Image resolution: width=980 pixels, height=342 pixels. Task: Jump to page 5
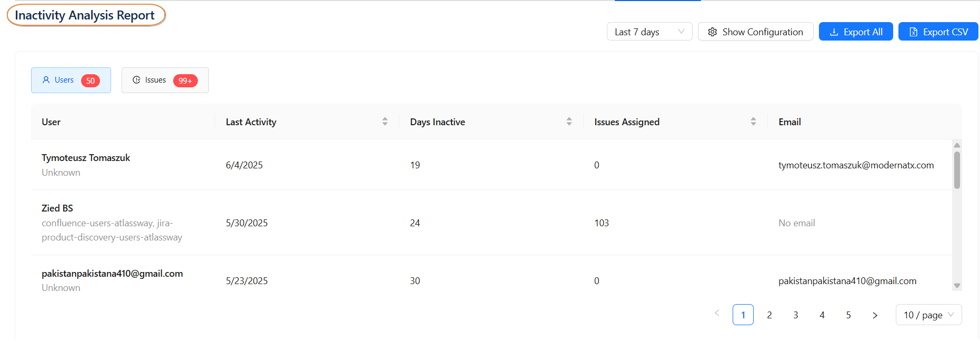point(848,315)
